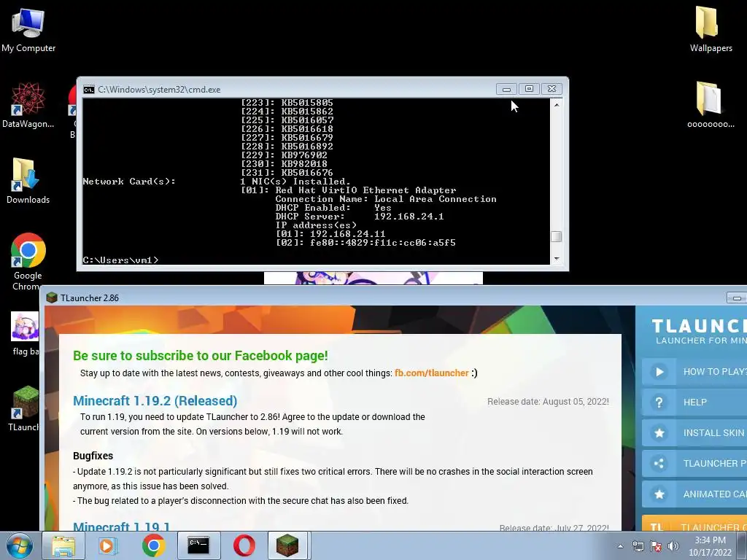The image size is (747, 560).
Task: Click the cmd scrollbar thumb
Action: click(x=556, y=237)
